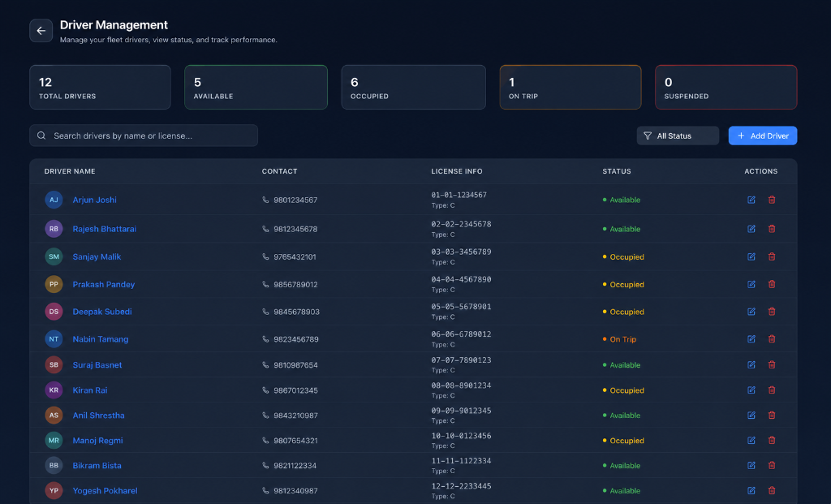This screenshot has height=504, width=831.
Task: Open the Suspended drivers card
Action: (726, 88)
